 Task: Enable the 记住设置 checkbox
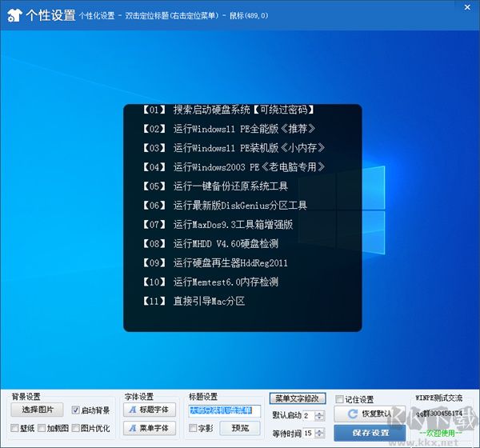coord(339,399)
